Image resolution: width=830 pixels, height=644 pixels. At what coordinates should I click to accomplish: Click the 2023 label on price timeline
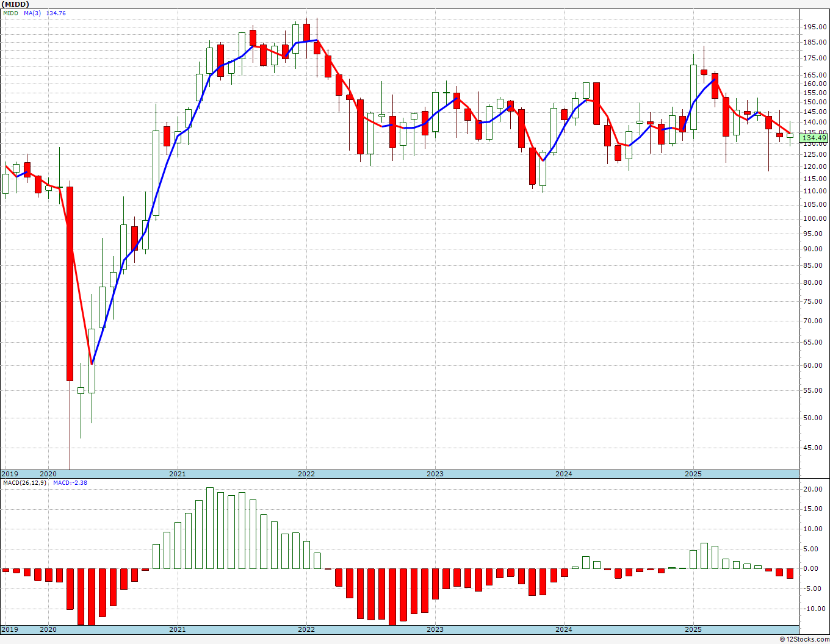click(435, 474)
